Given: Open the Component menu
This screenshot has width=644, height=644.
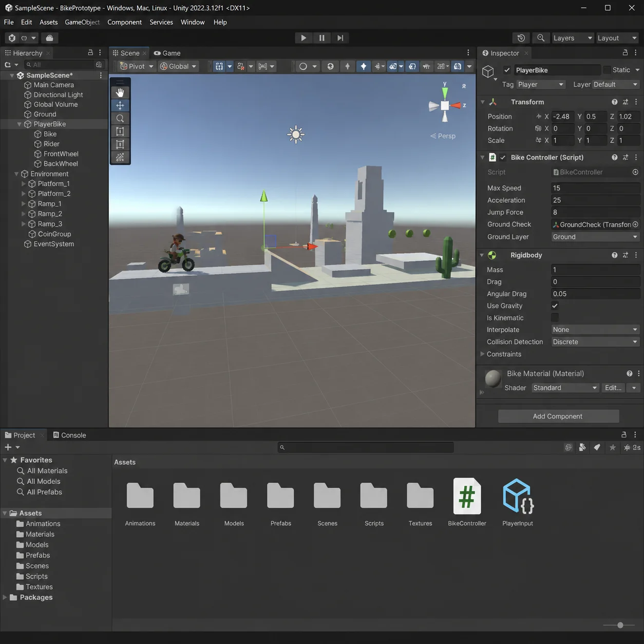Looking at the screenshot, I should point(124,22).
